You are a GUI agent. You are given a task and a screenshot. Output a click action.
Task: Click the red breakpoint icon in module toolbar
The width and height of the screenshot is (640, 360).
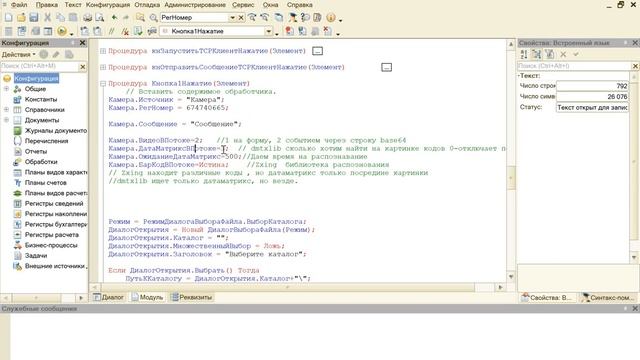click(289, 31)
